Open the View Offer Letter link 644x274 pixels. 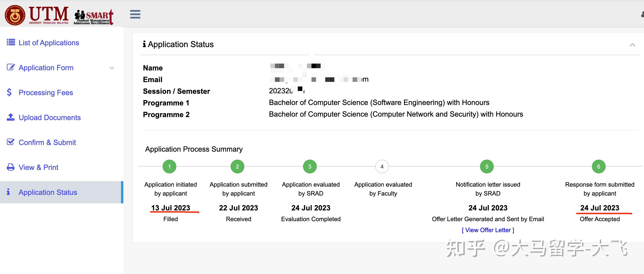(488, 230)
